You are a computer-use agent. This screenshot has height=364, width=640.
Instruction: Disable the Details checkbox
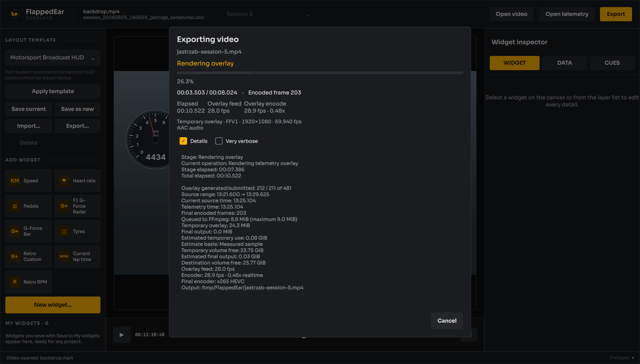[183, 141]
